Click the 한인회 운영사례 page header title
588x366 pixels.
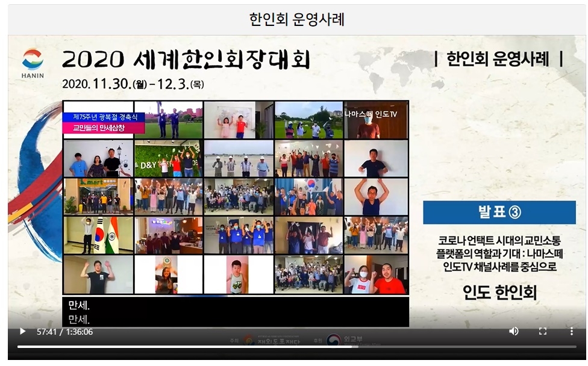(296, 19)
